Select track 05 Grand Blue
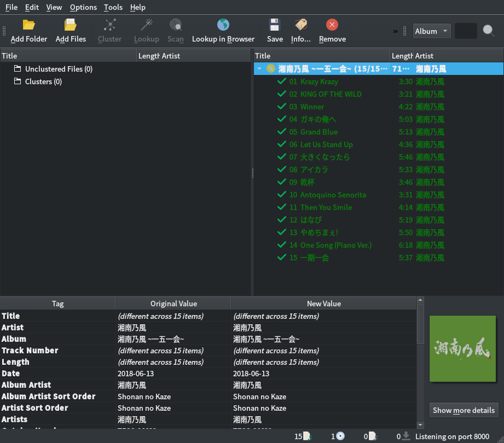 (318, 132)
